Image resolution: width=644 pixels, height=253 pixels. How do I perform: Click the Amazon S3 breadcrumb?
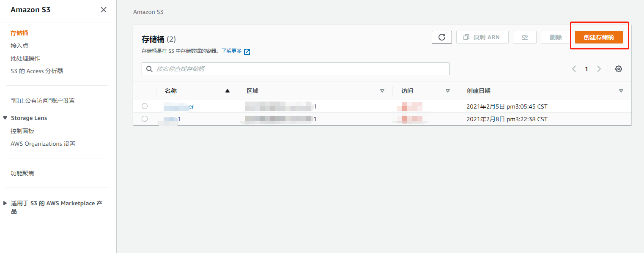click(x=148, y=12)
